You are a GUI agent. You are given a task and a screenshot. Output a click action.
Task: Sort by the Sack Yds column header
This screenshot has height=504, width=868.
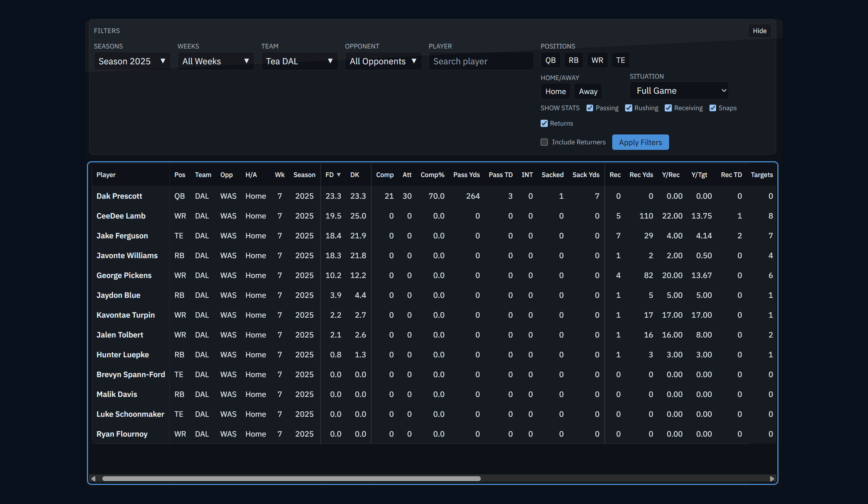point(586,175)
